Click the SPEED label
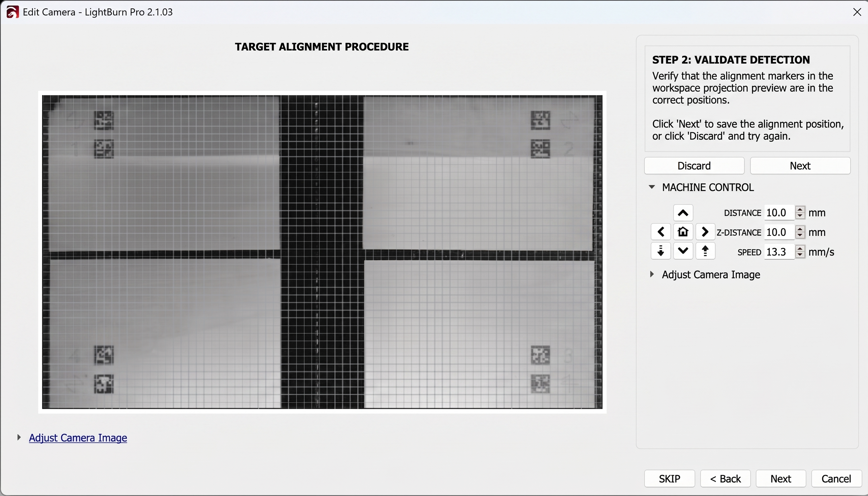This screenshot has width=868, height=496. [x=749, y=252]
